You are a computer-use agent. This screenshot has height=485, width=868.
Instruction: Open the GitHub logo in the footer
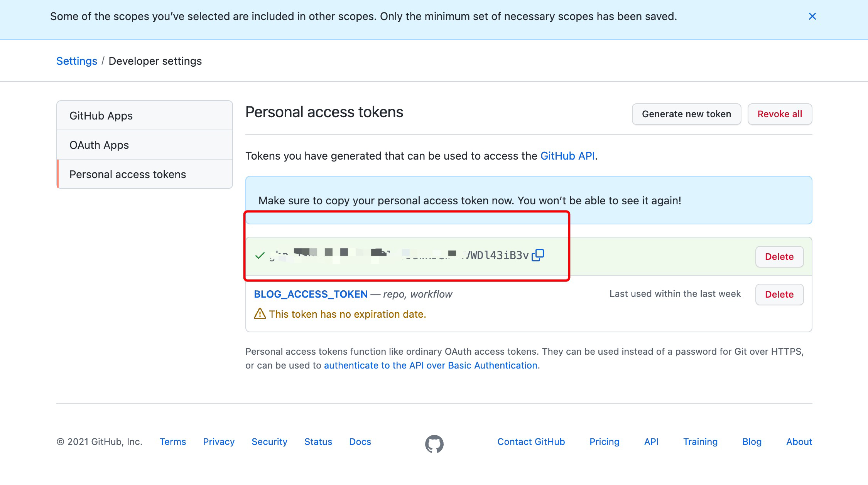click(x=434, y=444)
